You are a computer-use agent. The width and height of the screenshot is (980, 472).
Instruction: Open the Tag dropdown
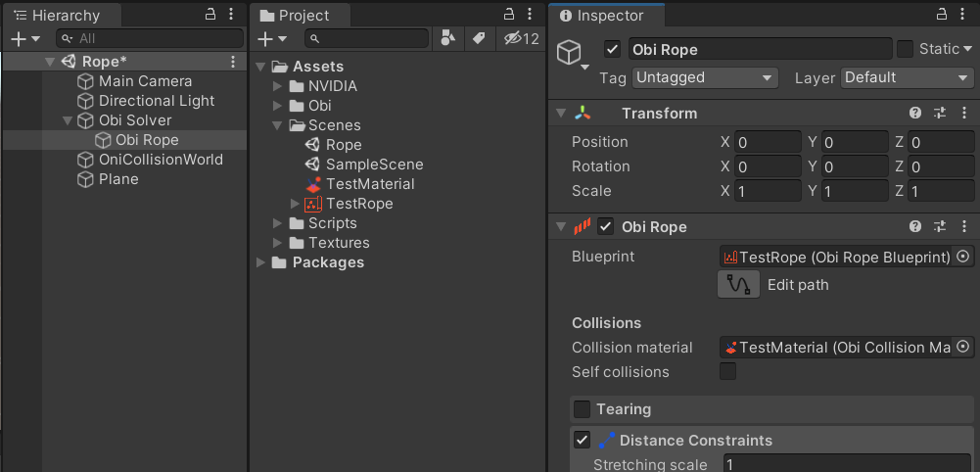pyautogui.click(x=705, y=77)
